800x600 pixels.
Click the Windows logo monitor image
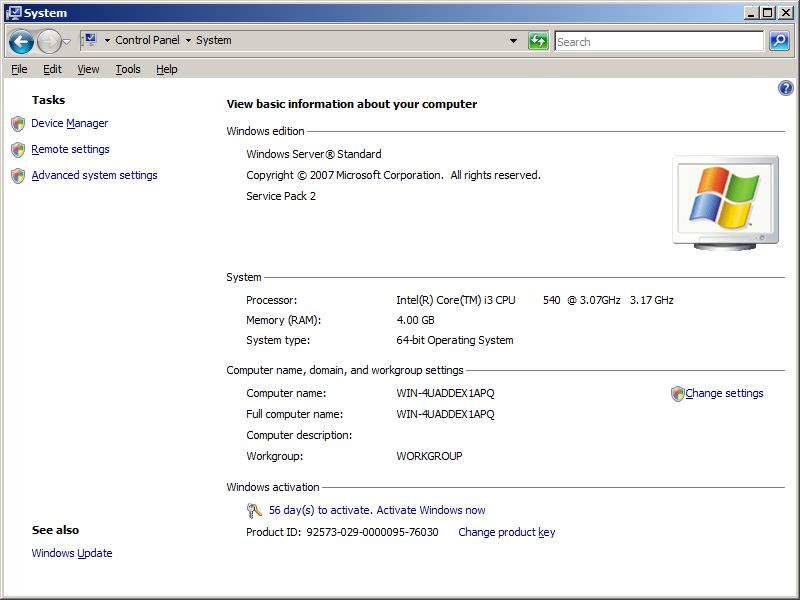tap(726, 203)
